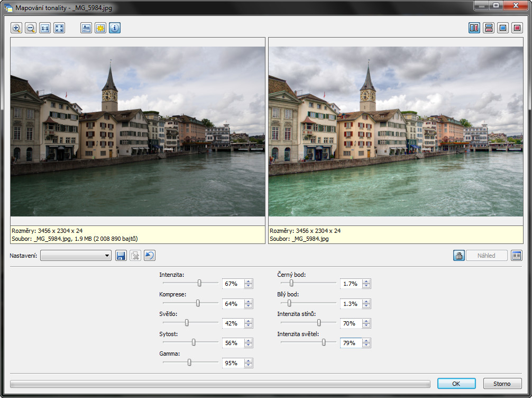Click the Náhled preview button

[x=487, y=256]
